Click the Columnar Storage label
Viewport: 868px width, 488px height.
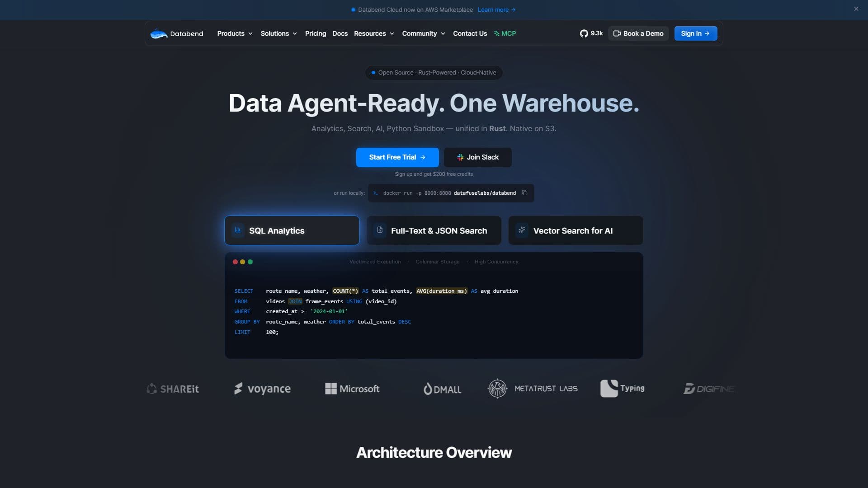pyautogui.click(x=438, y=262)
